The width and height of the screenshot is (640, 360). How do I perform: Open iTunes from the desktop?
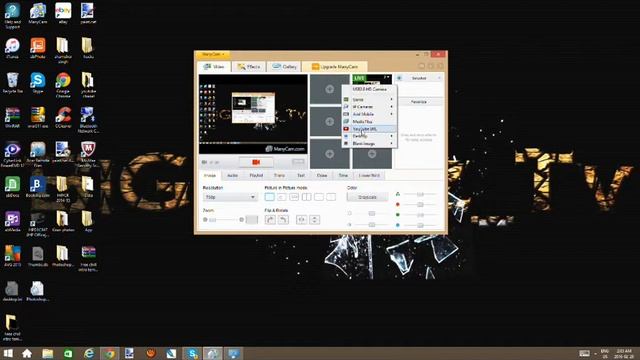coord(12,49)
